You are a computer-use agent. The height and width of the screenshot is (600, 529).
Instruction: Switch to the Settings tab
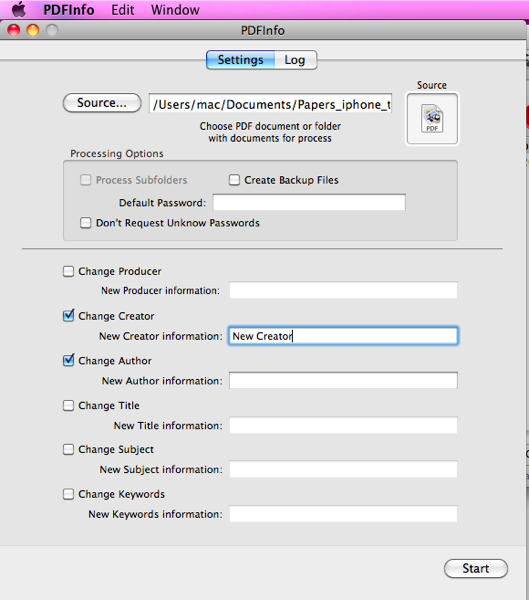240,60
